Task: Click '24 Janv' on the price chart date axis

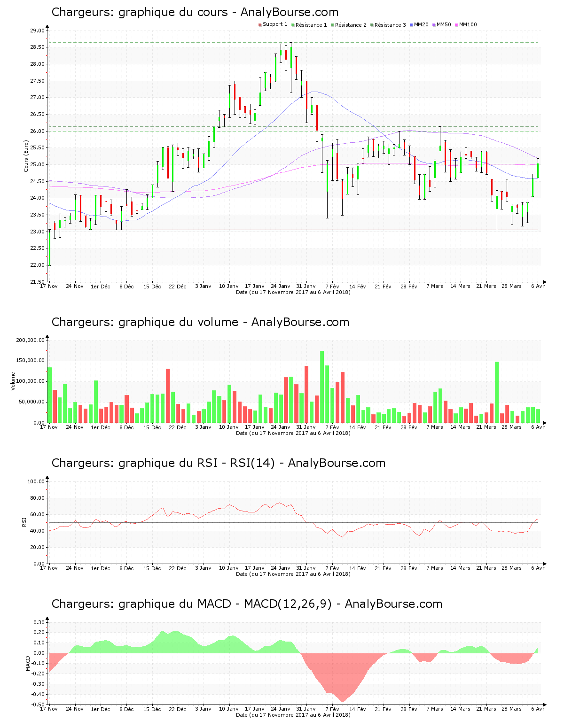Action: tap(281, 286)
